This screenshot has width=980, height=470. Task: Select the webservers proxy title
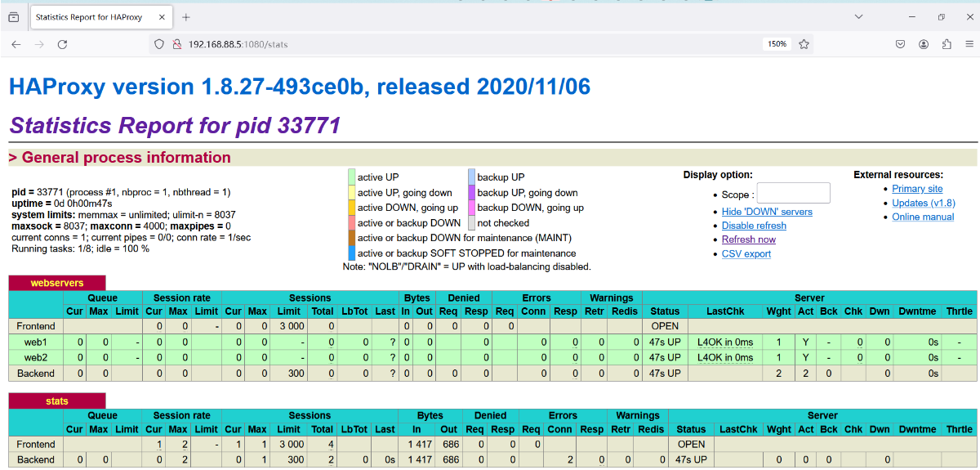tap(57, 283)
